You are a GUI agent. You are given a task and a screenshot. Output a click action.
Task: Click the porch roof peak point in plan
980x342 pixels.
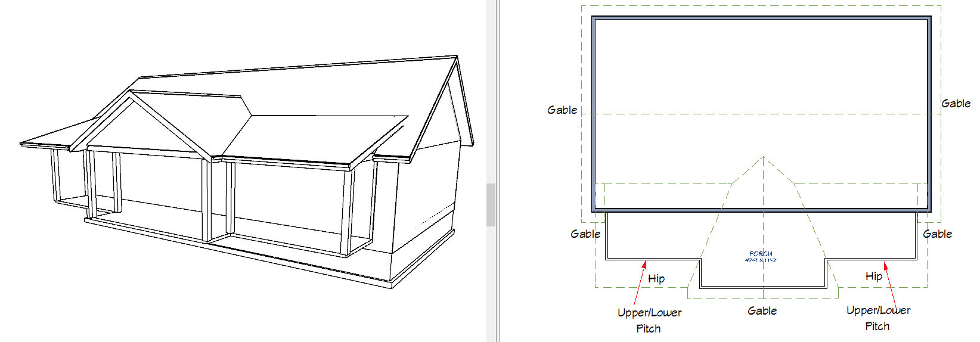tap(763, 157)
